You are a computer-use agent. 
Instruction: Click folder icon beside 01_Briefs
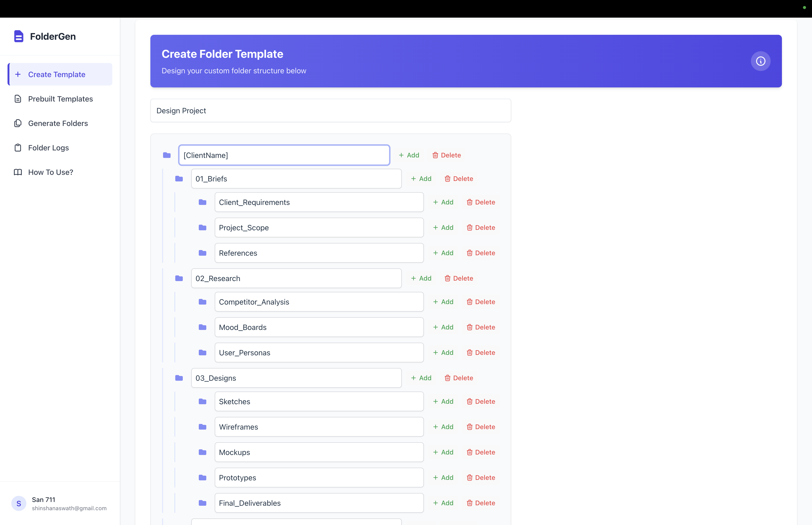[x=179, y=179]
